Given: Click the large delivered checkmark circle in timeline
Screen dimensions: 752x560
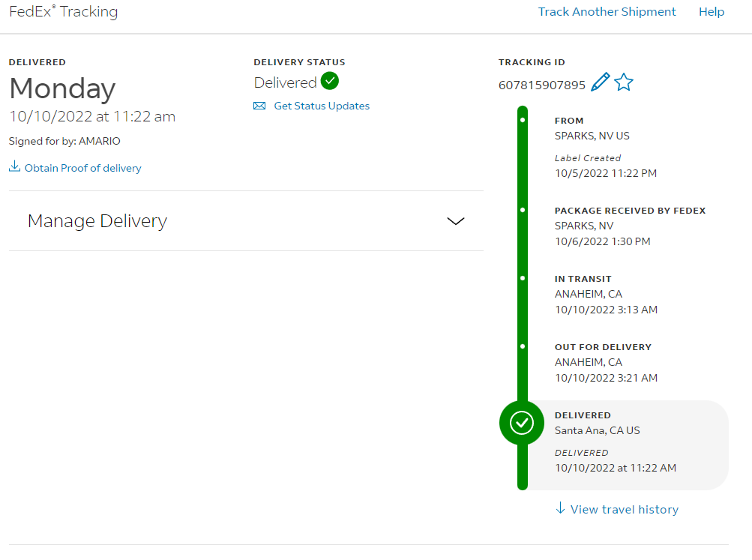Looking at the screenshot, I should pyautogui.click(x=522, y=423).
